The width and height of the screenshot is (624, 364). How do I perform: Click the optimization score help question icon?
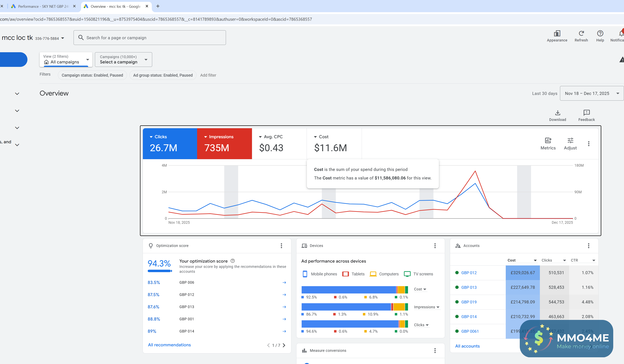[232, 261]
